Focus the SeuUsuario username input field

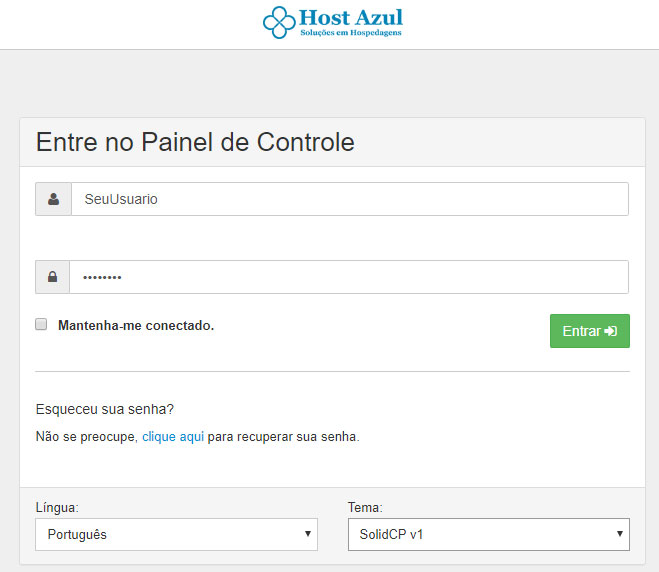tap(350, 199)
